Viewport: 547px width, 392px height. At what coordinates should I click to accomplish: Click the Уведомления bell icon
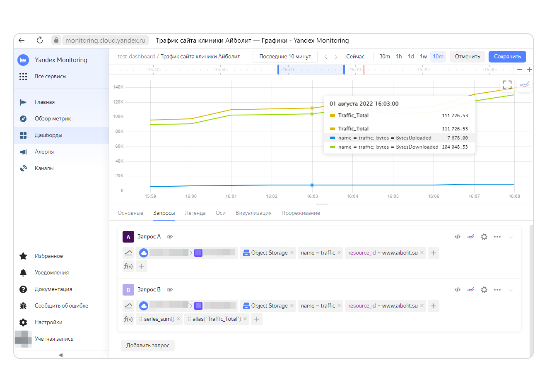pos(23,273)
